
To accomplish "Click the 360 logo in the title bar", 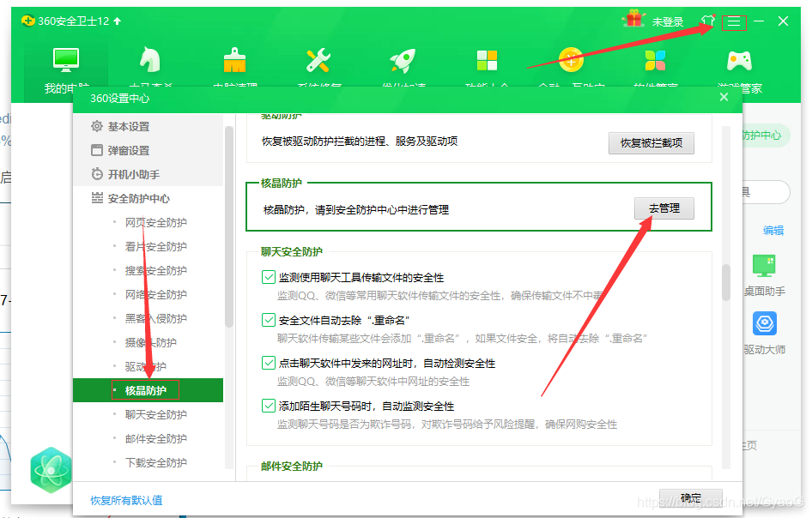I will click(28, 21).
